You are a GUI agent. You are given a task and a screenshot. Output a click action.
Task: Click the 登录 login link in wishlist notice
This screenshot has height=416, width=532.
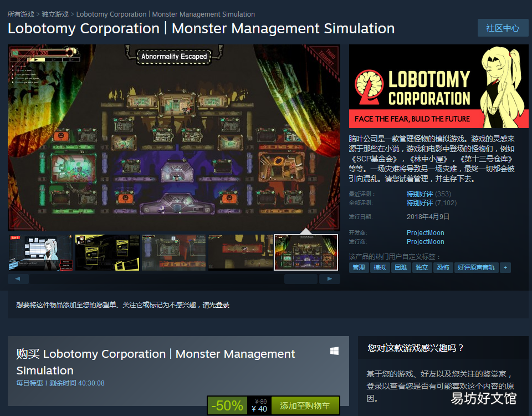[223, 305]
